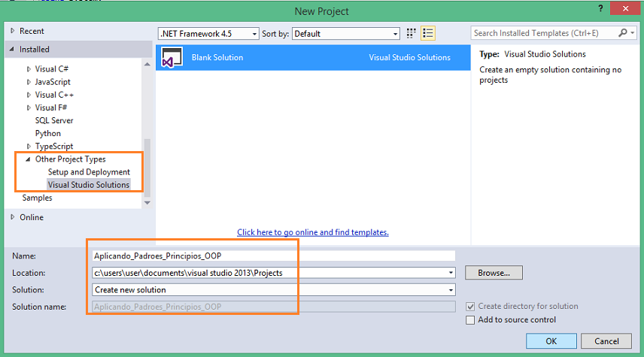The height and width of the screenshot is (357, 644).
Task: Open the help question mark
Action: pyautogui.click(x=600, y=8)
